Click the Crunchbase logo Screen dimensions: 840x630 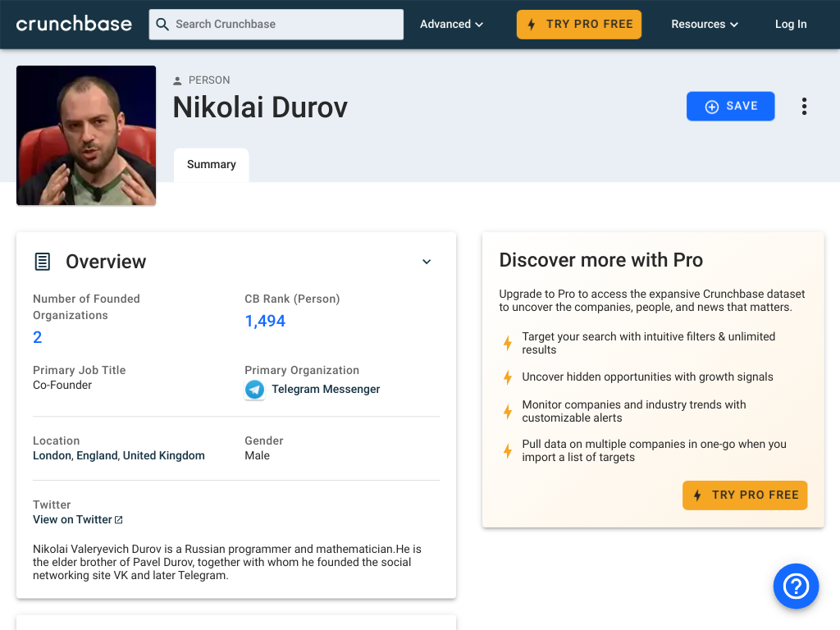click(74, 24)
